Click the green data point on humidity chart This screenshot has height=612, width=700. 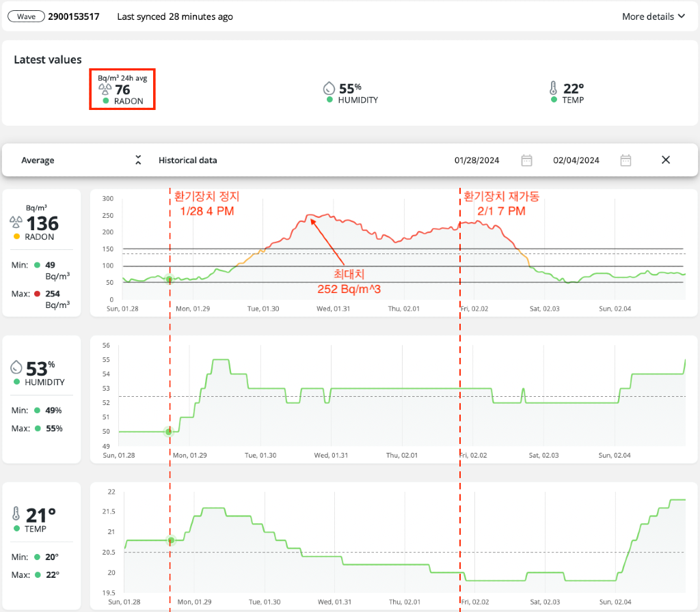(169, 431)
